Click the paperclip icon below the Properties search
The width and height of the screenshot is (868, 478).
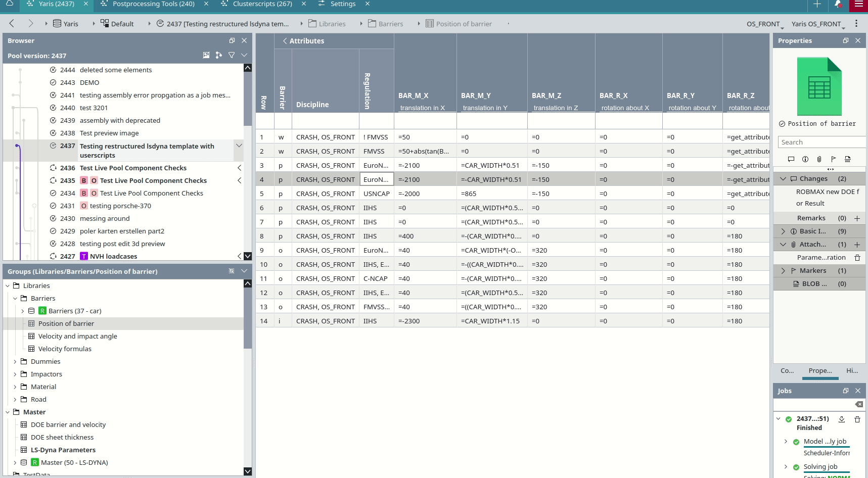(x=819, y=159)
